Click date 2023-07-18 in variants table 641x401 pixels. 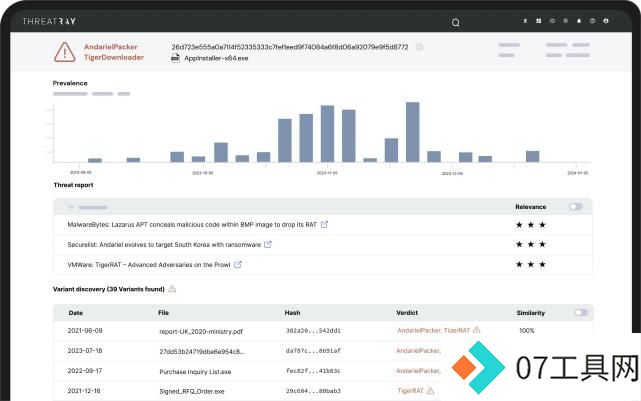point(85,350)
